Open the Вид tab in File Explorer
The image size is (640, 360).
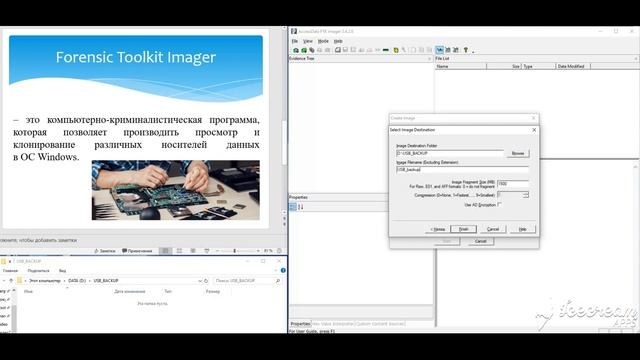[62, 271]
